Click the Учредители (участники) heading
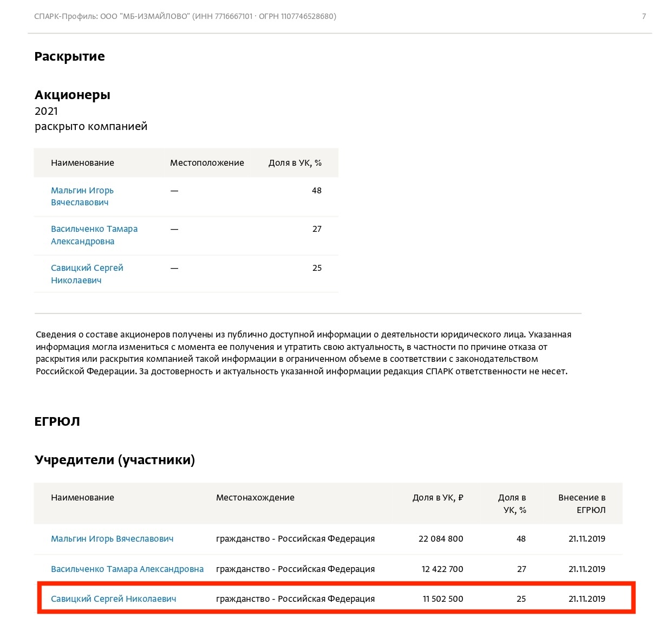 tap(114, 460)
